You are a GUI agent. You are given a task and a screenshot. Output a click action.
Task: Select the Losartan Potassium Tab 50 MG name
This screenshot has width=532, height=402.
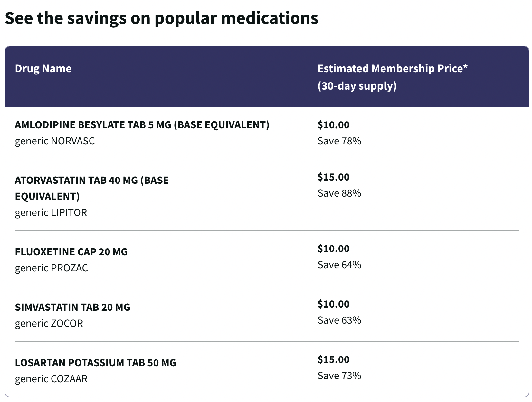tap(95, 363)
